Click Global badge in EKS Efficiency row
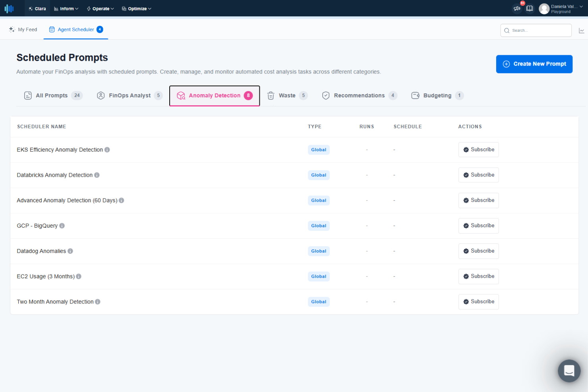This screenshot has height=392, width=588. 319,150
